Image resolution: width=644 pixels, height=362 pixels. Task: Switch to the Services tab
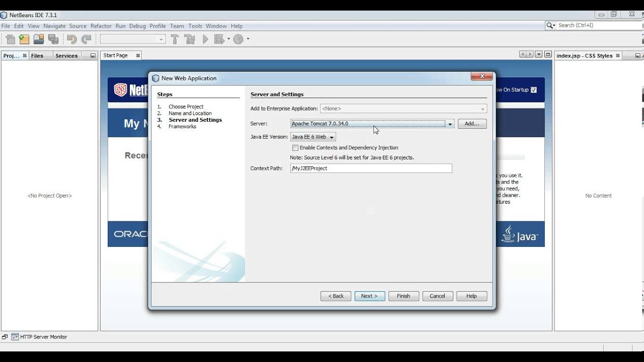66,56
